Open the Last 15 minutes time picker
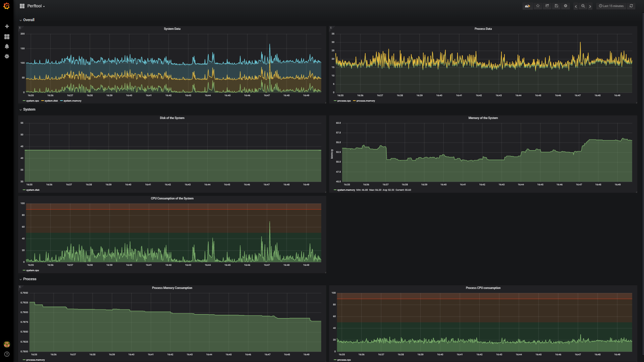 611,6
